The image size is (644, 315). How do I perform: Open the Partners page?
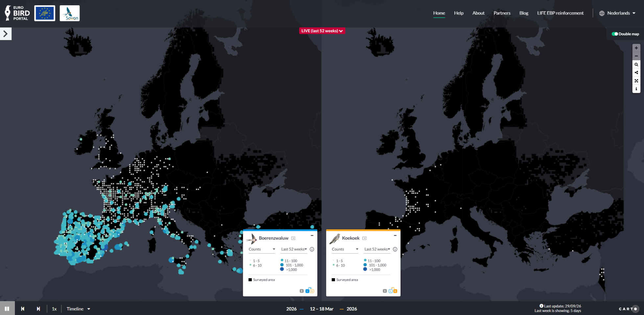tap(502, 13)
